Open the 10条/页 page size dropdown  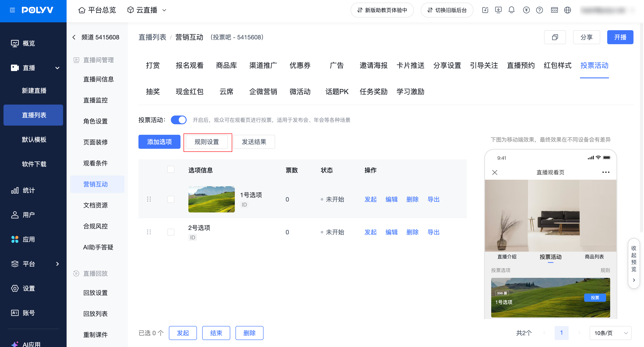tap(610, 333)
